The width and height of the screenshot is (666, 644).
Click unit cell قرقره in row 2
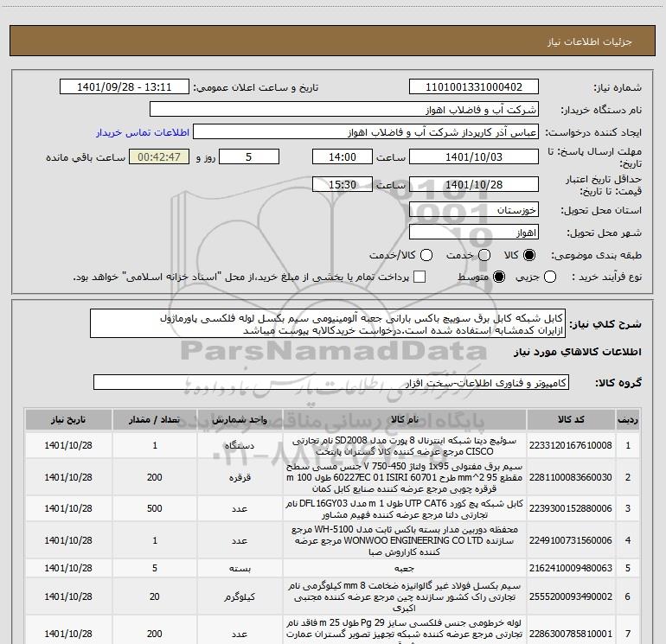click(240, 477)
